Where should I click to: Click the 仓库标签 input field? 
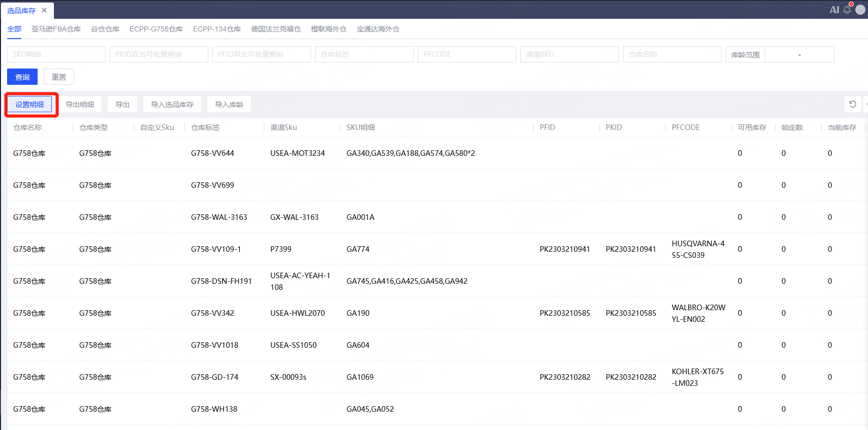tap(364, 54)
